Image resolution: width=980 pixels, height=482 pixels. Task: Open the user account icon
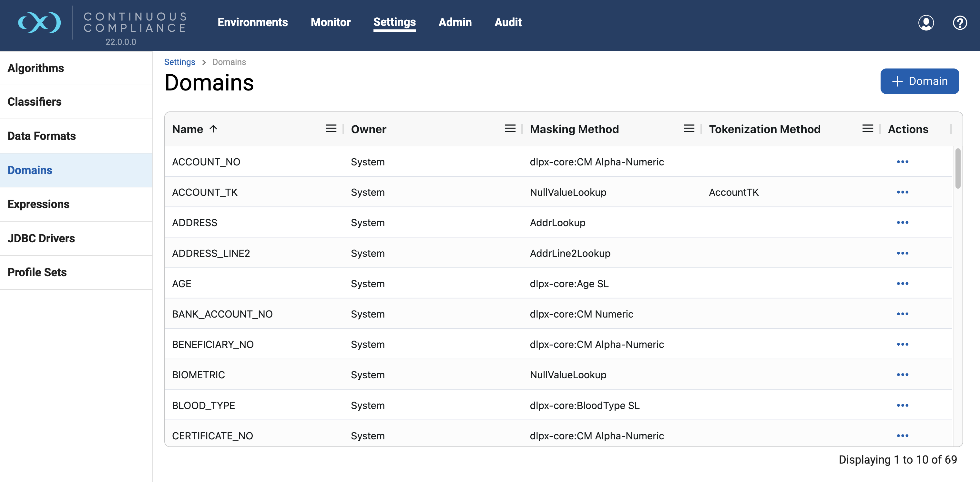coord(926,23)
